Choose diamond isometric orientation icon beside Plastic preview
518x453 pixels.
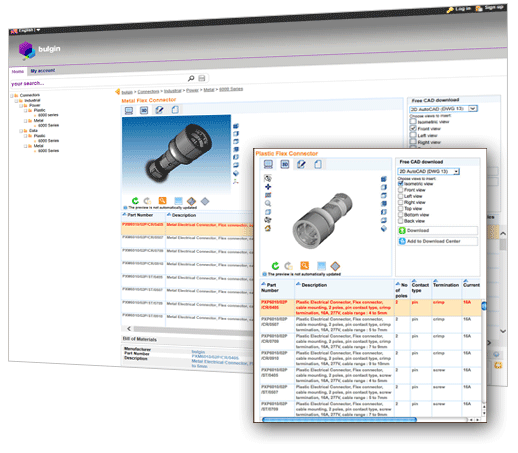384,228
